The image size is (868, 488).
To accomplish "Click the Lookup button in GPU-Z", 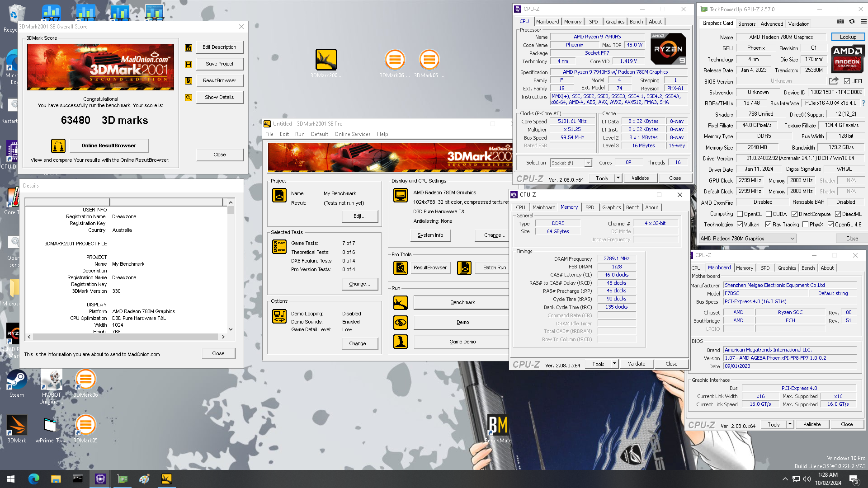I will point(848,37).
